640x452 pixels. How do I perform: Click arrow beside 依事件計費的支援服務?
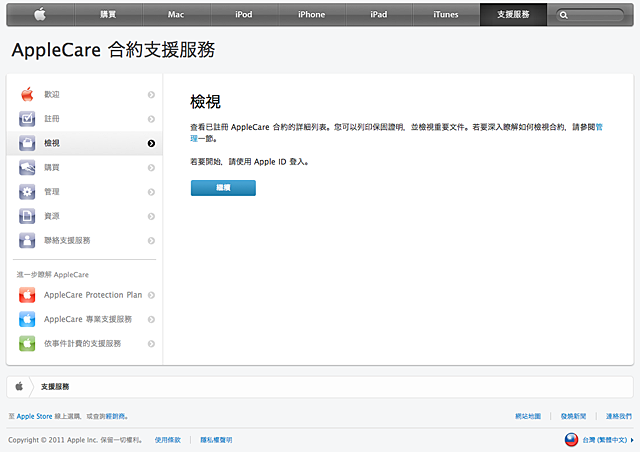[x=151, y=344]
